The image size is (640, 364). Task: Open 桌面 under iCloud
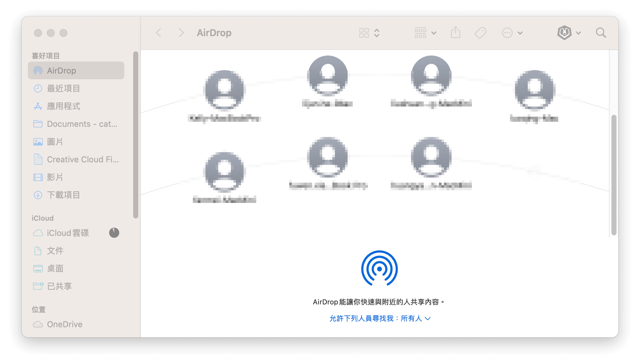[x=76, y=268]
